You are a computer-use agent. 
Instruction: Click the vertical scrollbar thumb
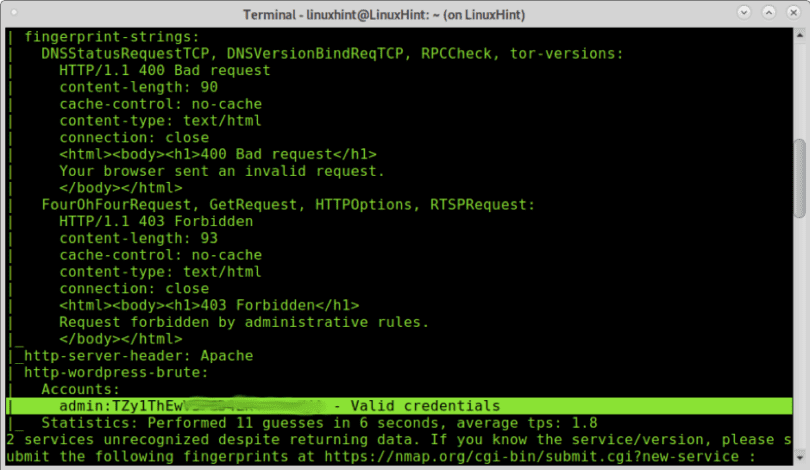click(800, 178)
